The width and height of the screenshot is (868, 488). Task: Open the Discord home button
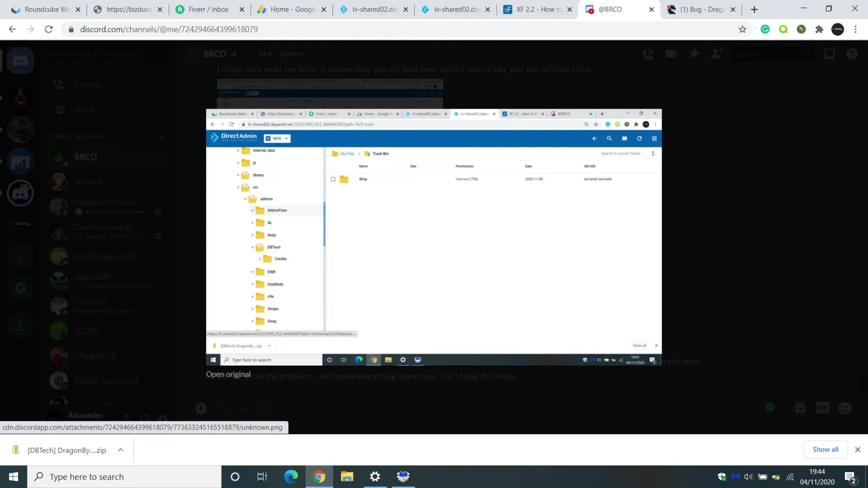click(20, 61)
